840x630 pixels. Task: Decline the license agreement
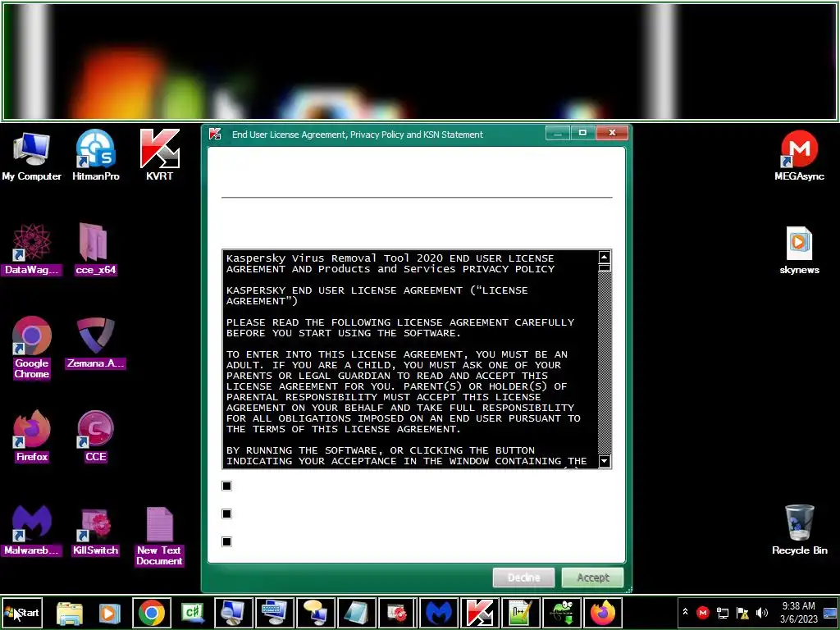(523, 577)
